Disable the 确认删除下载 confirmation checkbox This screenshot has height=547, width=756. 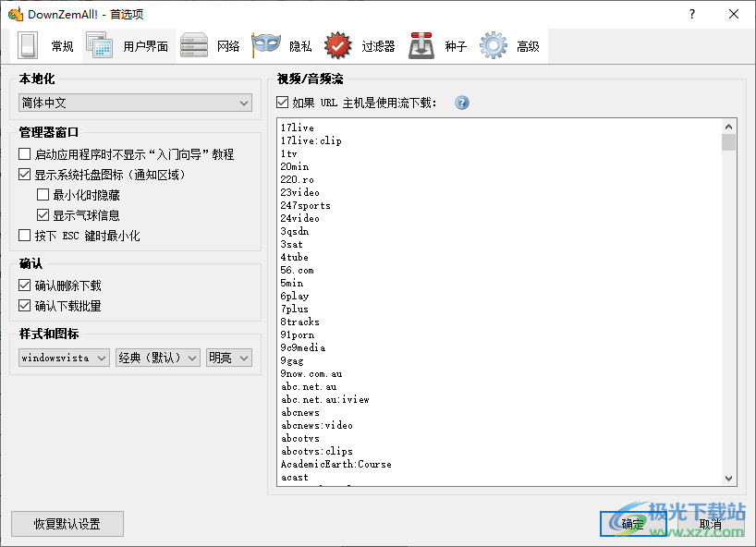coord(23,285)
